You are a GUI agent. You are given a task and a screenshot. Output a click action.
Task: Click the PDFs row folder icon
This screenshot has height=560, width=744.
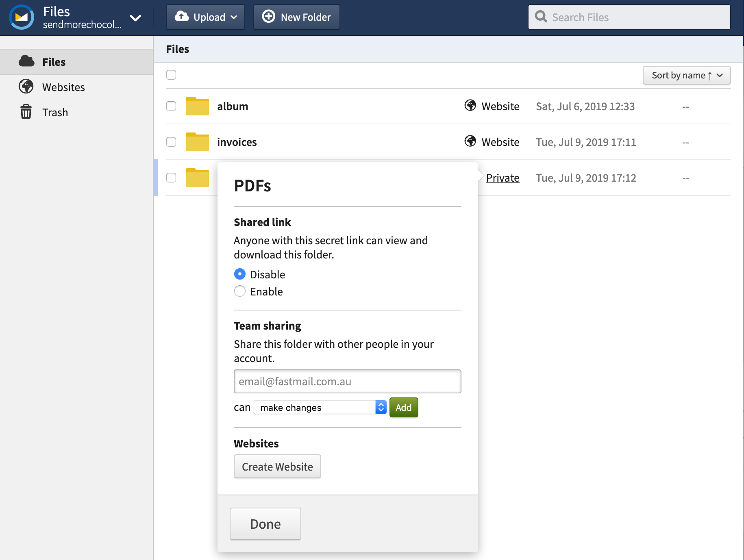198,178
